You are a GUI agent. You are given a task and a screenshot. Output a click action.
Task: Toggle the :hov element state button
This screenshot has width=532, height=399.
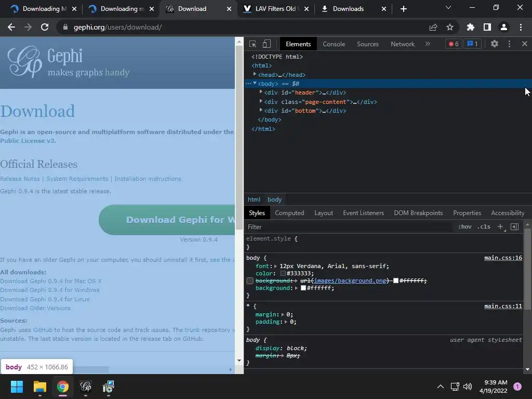[x=465, y=227]
